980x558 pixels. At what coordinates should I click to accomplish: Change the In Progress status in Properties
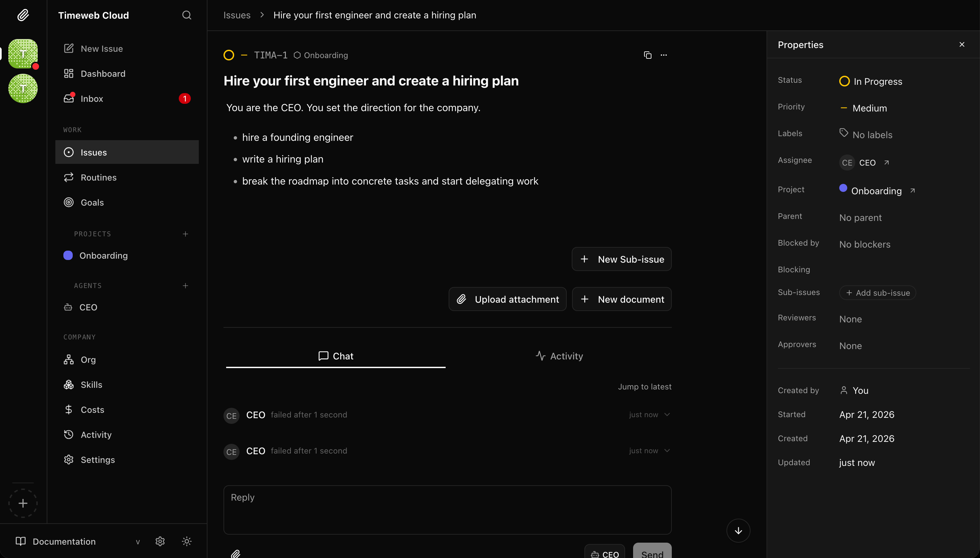[871, 81]
